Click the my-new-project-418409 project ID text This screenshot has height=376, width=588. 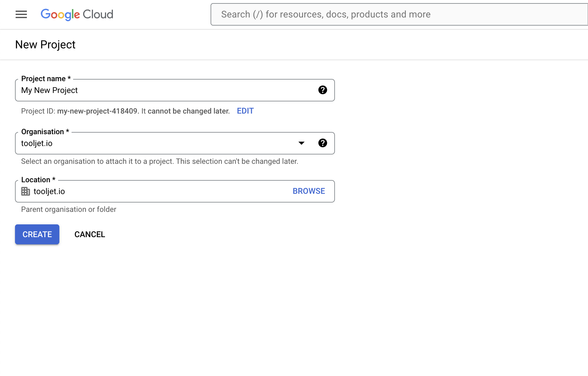point(97,111)
